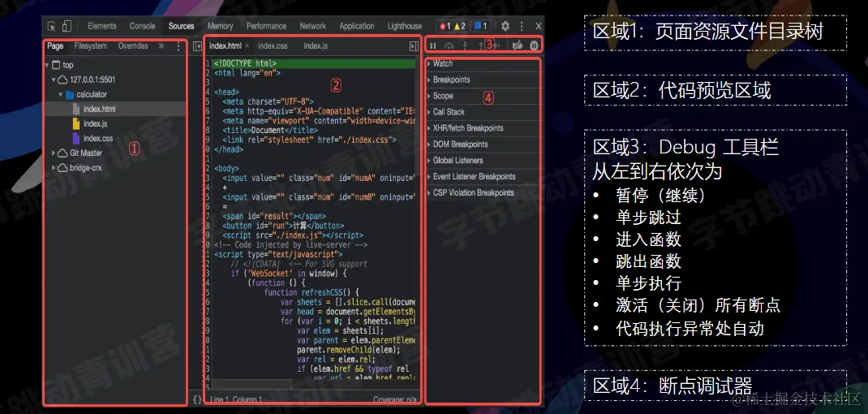Click the red error count badge
The width and height of the screenshot is (868, 414).
(445, 26)
